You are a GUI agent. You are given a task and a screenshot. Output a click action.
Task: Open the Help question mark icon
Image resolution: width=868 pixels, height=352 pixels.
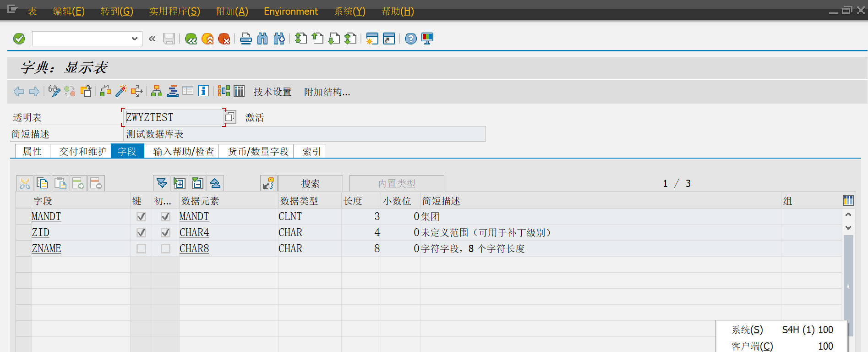click(411, 39)
